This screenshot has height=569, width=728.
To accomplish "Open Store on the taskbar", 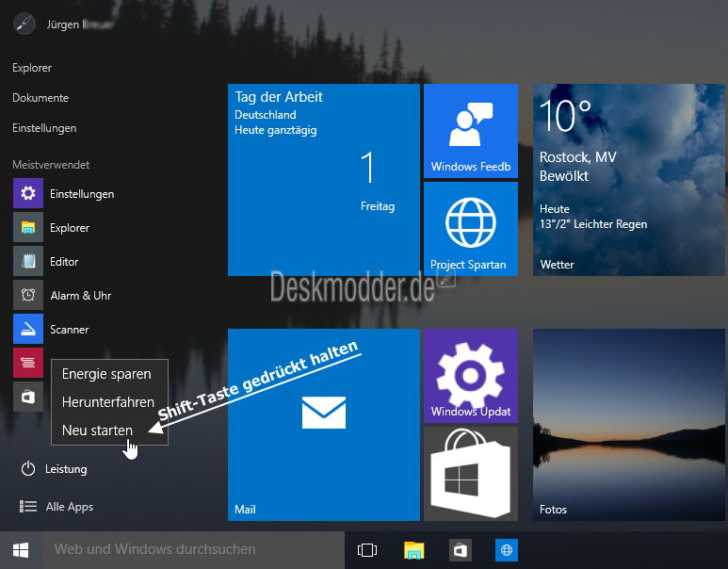I will click(x=461, y=550).
